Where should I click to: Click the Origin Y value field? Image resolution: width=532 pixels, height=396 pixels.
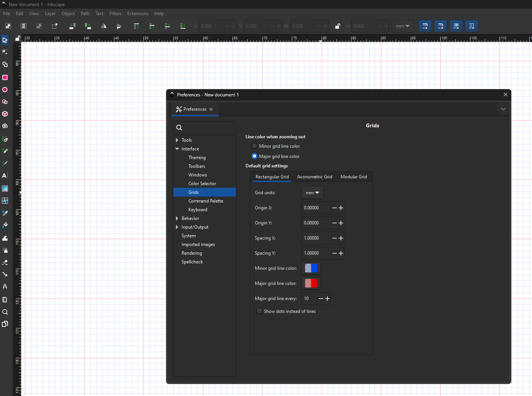pyautogui.click(x=316, y=223)
